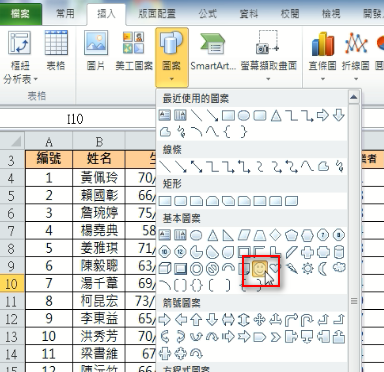This screenshot has height=372, width=384.
Task: Click the select-all corner of the sheet
Action: click(x=12, y=141)
